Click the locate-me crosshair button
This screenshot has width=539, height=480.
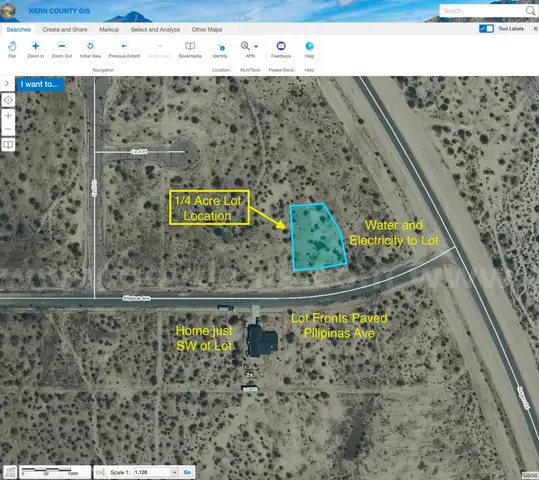click(8, 100)
